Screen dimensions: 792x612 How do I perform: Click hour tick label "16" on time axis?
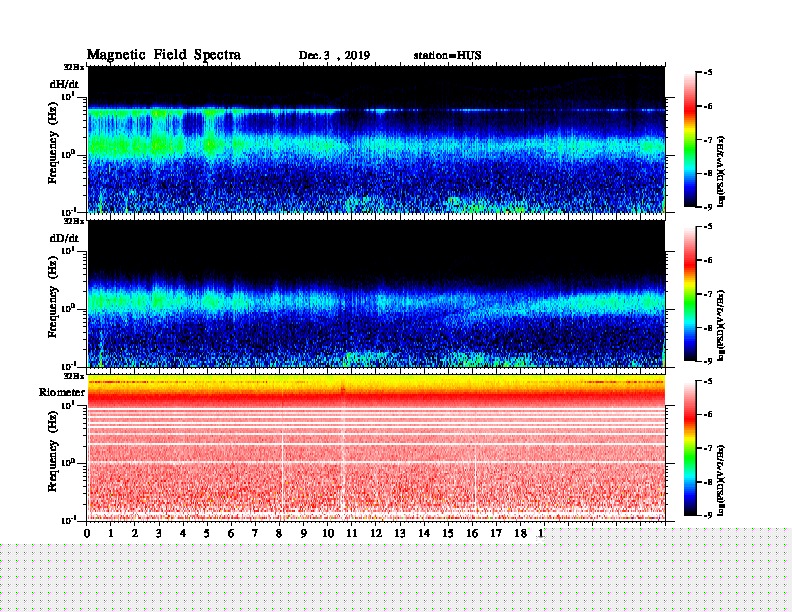pos(472,533)
